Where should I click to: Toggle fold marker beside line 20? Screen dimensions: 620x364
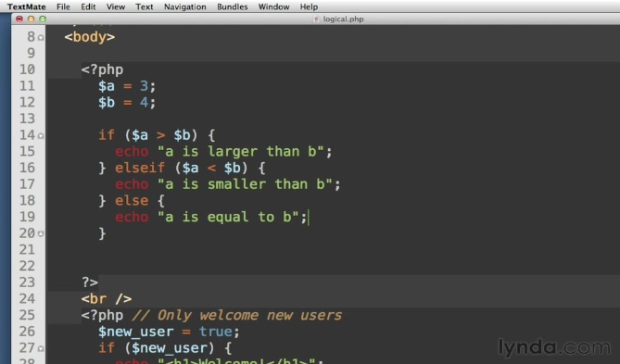(x=41, y=233)
